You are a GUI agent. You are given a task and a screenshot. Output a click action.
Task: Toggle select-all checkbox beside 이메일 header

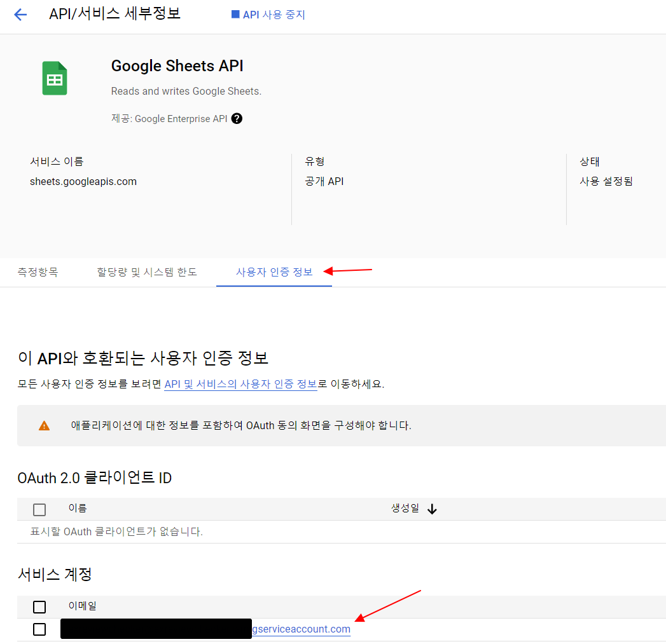(x=39, y=606)
